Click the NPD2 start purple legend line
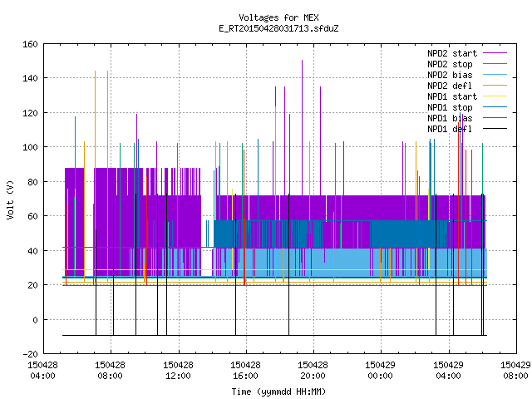 tap(495, 53)
